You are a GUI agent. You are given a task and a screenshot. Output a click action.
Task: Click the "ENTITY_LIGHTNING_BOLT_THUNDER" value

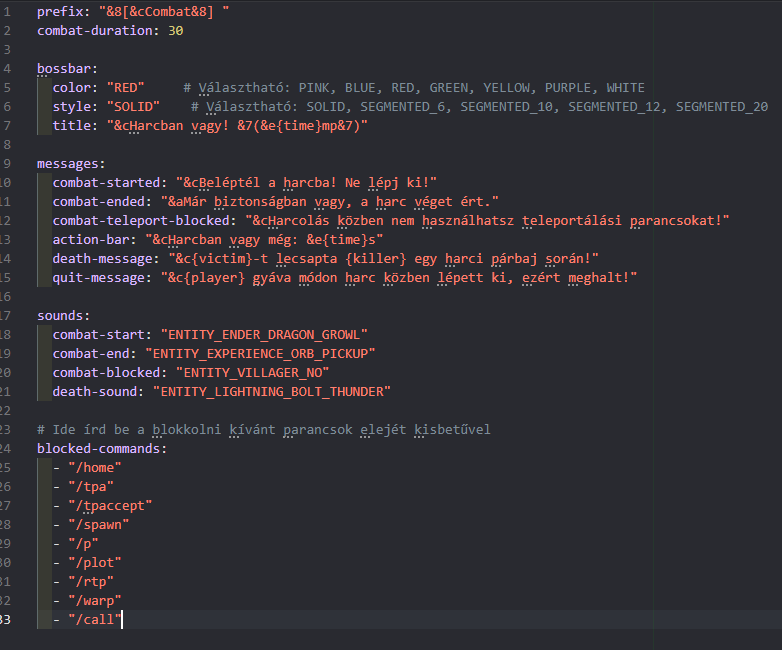[x=272, y=392]
